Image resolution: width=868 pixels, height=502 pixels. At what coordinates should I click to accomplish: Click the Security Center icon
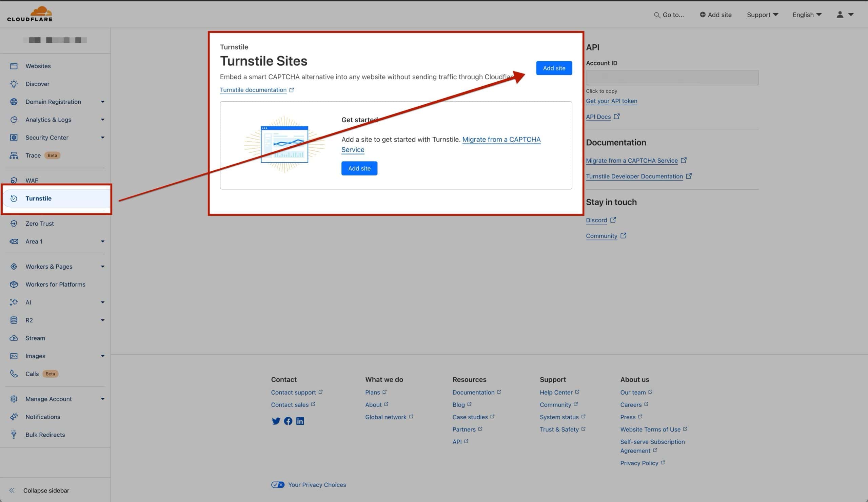(14, 138)
